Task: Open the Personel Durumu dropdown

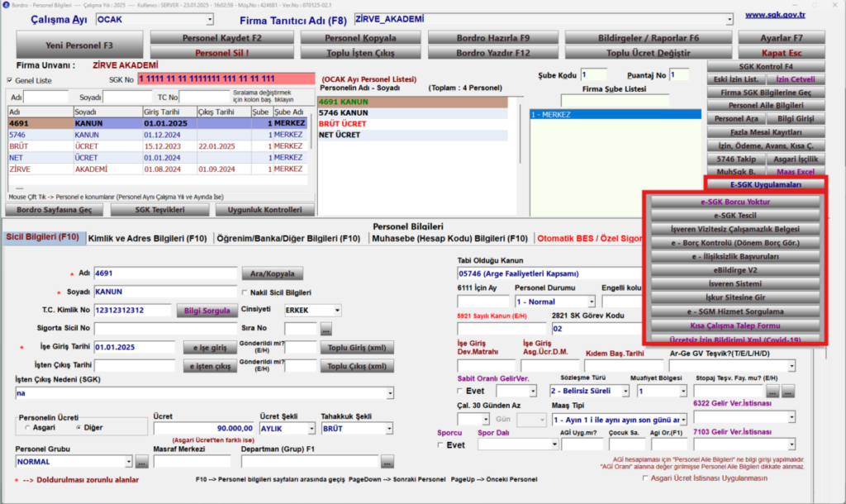Action: click(591, 302)
